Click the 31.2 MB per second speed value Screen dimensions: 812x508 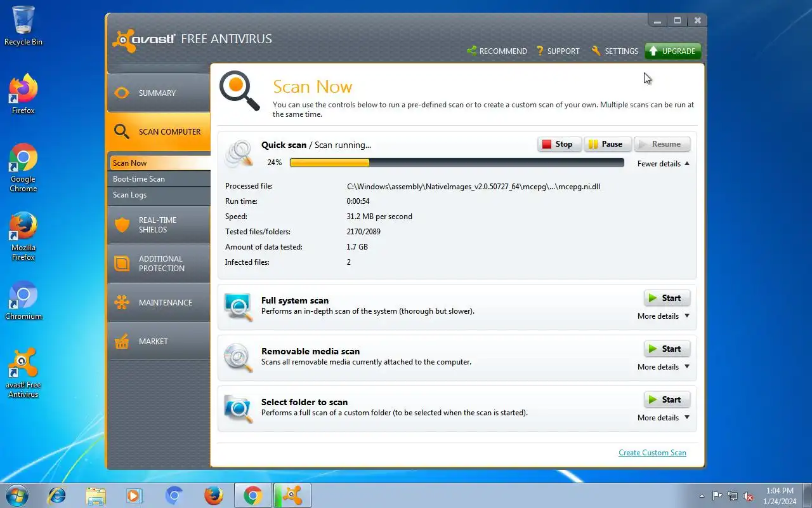(x=379, y=217)
